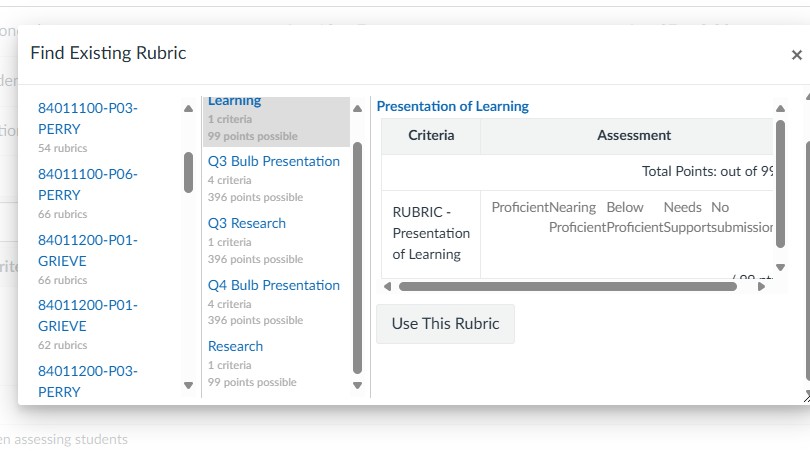Screen dimensions: 810x457
Task: Click the course list scroll up arrow
Action: (x=188, y=109)
